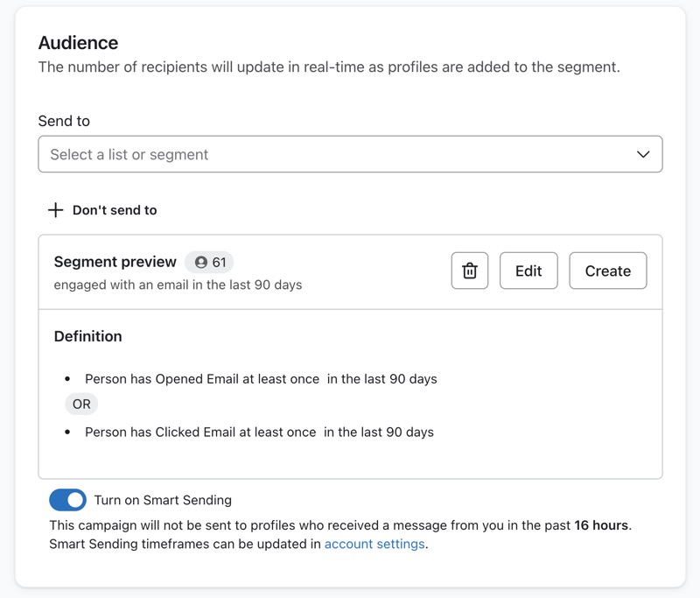The image size is (700, 598).
Task: Click the Don't send to text
Action: (115, 210)
